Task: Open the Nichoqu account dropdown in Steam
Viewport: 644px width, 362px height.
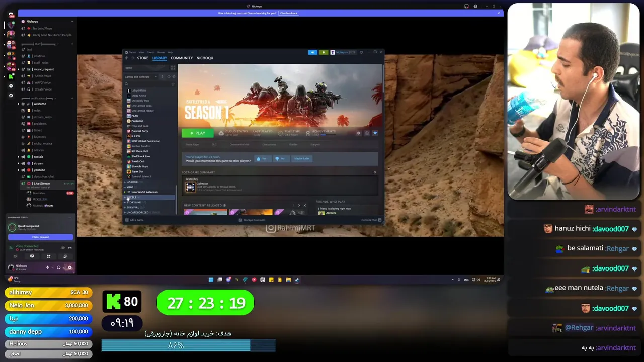Action: (x=343, y=52)
